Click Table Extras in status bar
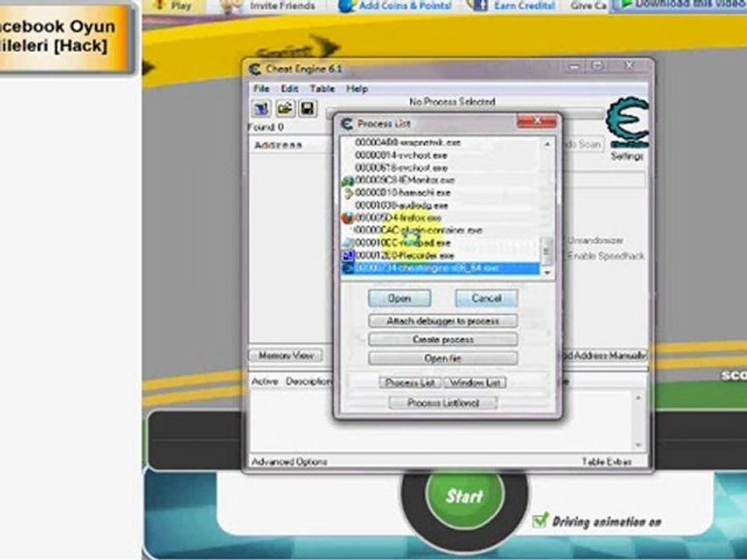The image size is (747, 560). 606,462
